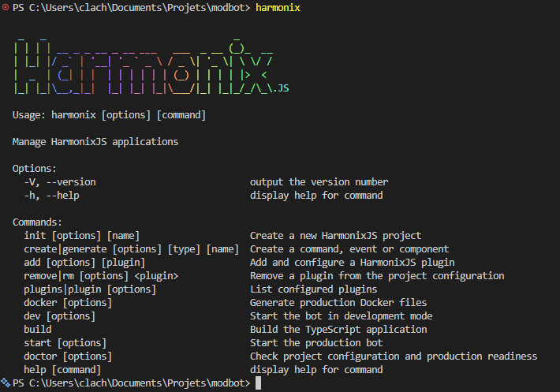Screen dimensions: 560x392
Task: Click the '-h, --help' option
Action: point(52,196)
